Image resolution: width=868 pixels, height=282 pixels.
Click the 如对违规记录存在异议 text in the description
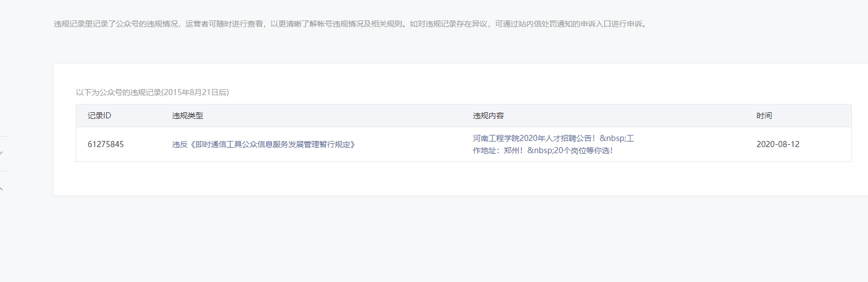448,24
